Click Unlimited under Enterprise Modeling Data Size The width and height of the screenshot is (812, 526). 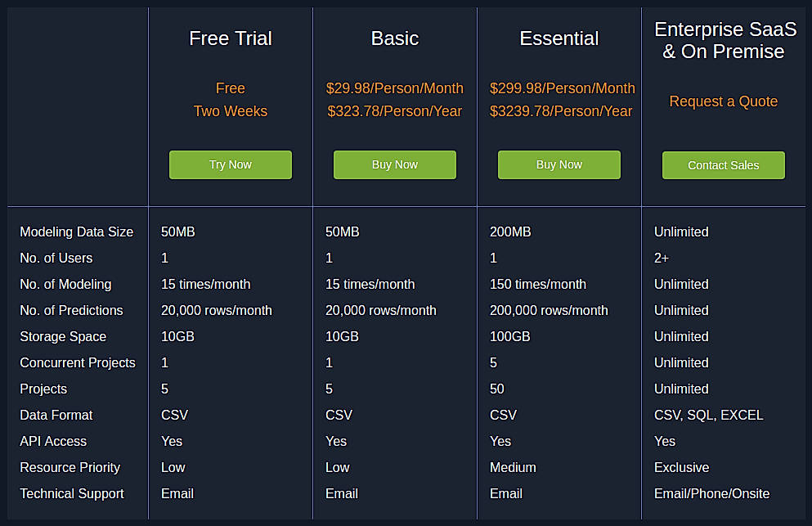point(681,232)
